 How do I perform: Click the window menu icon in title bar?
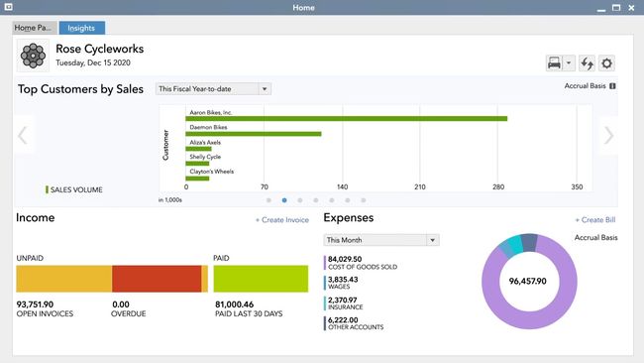pos(8,7)
